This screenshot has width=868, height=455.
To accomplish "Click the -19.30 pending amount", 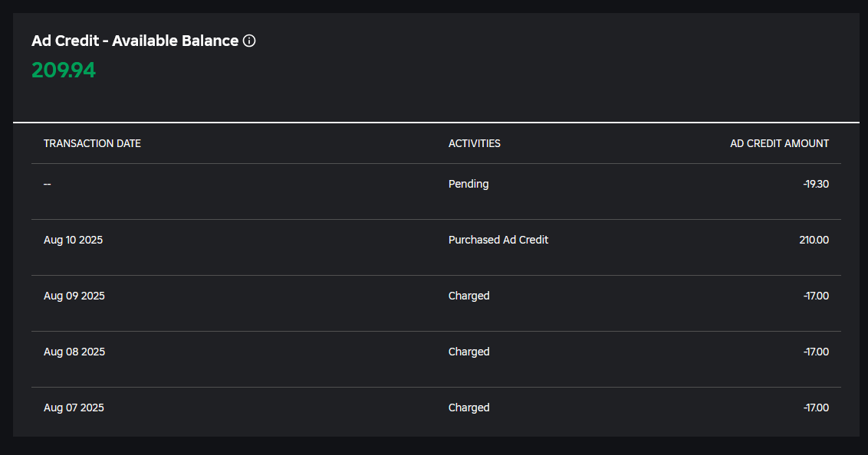I will (x=815, y=184).
